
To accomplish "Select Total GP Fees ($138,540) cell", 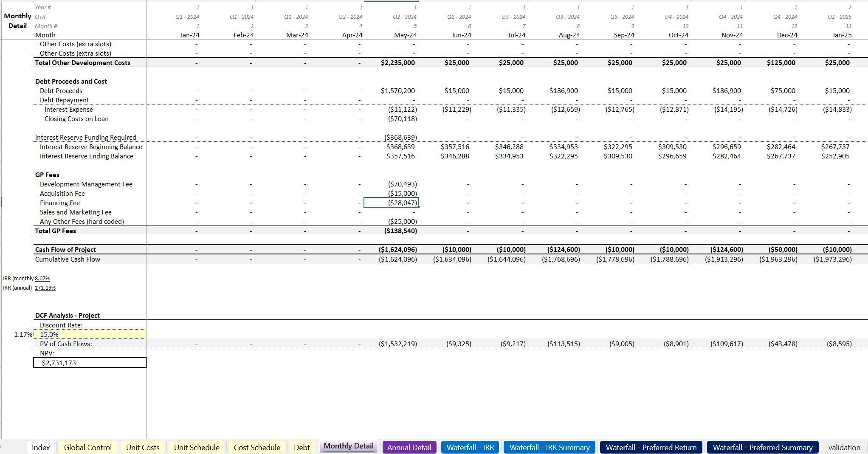I will (x=400, y=231).
